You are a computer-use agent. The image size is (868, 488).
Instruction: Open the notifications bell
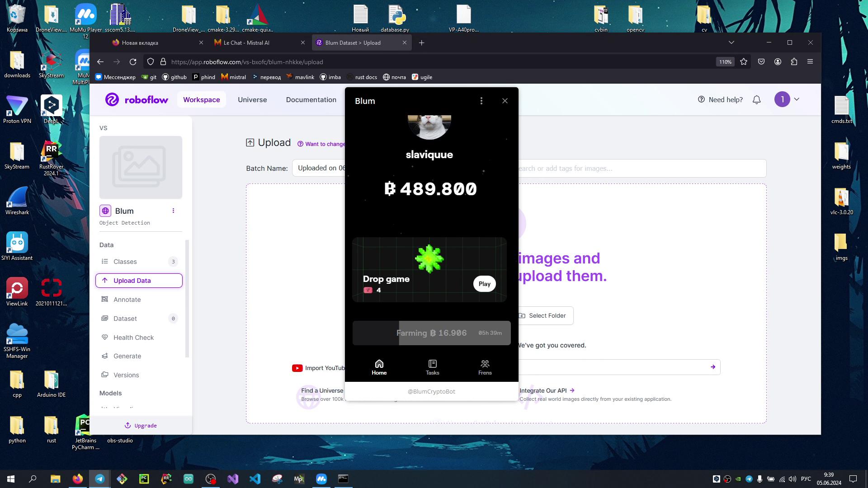[x=756, y=99]
